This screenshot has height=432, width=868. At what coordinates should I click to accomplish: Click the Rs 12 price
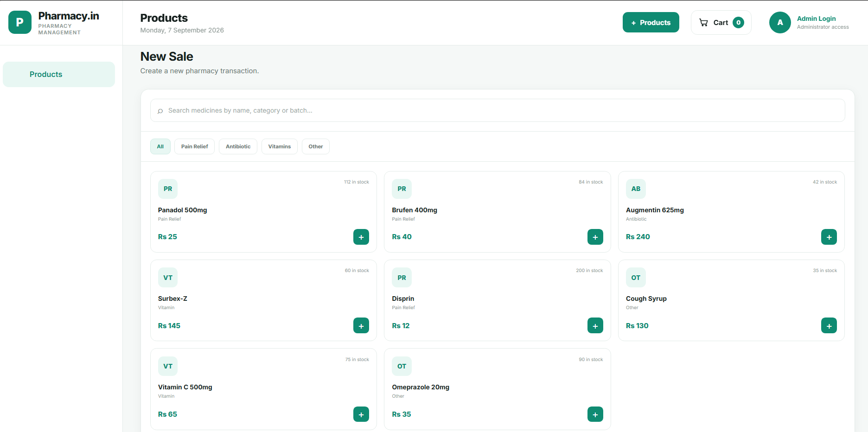401,326
